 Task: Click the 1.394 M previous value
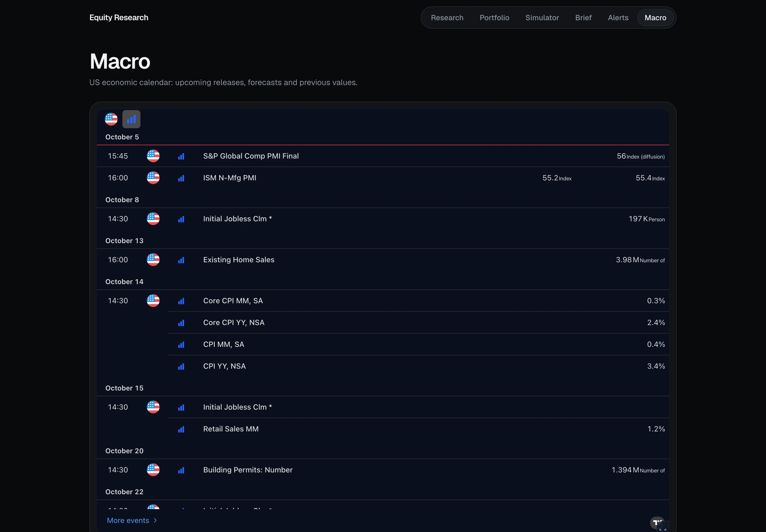click(x=638, y=470)
